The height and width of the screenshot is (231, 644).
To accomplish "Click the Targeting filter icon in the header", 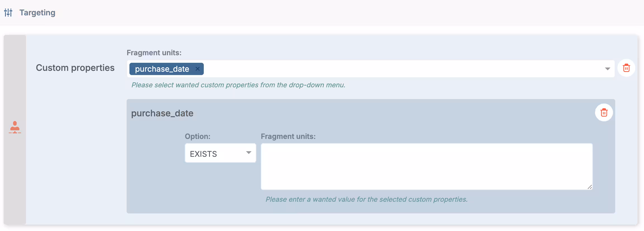I will [x=8, y=12].
